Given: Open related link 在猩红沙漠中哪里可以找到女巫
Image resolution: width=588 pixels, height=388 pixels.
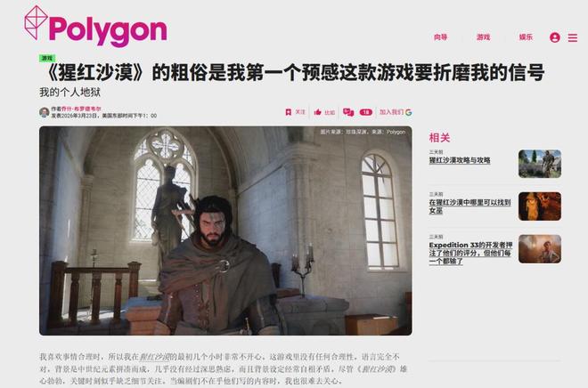Looking at the screenshot, I should [x=470, y=206].
